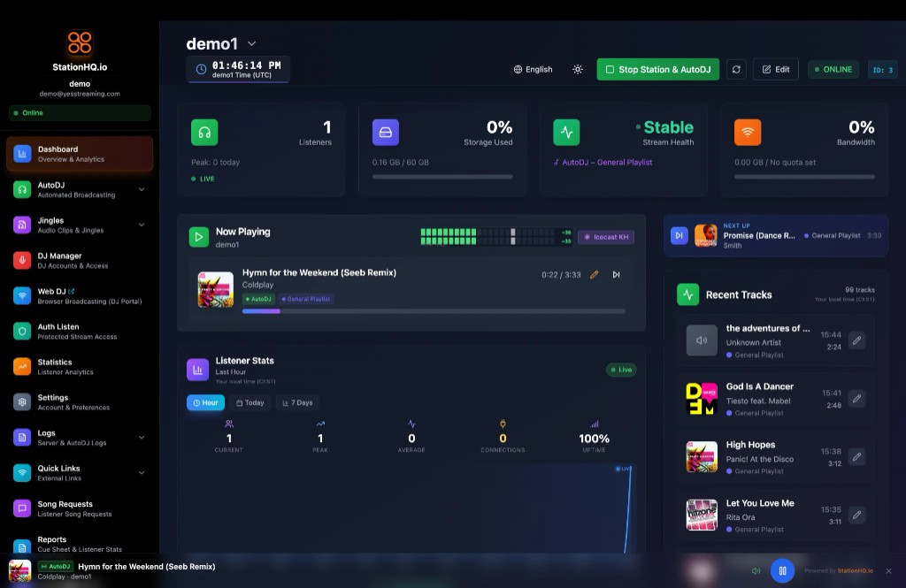The width and height of the screenshot is (906, 588).
Task: Expand the AutoDJ submenu chevron
Action: [142, 189]
